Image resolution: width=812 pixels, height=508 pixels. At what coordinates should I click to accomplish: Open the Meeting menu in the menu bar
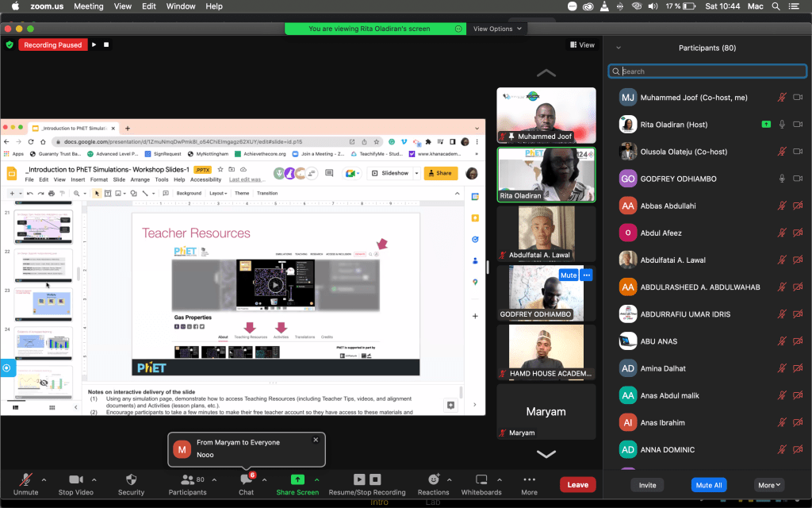coord(88,6)
